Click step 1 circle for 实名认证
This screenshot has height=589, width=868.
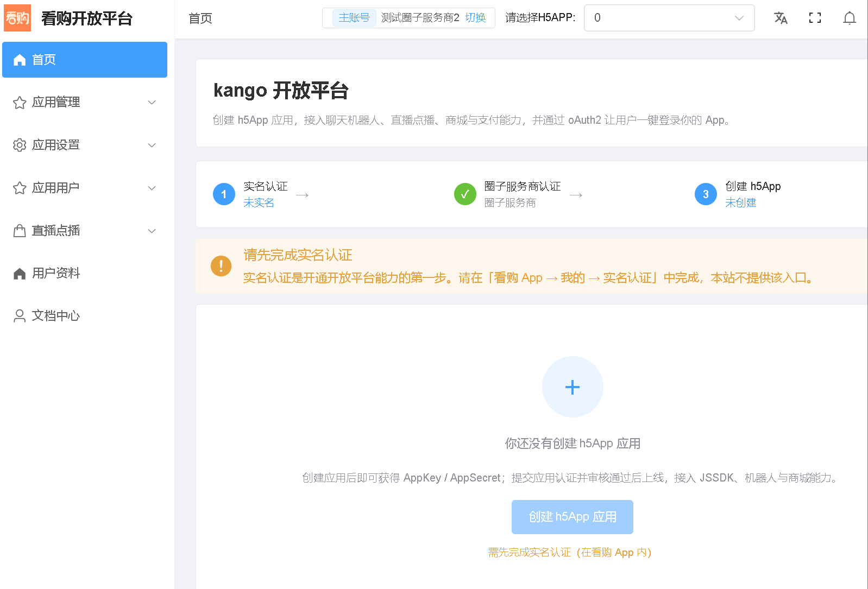point(224,194)
